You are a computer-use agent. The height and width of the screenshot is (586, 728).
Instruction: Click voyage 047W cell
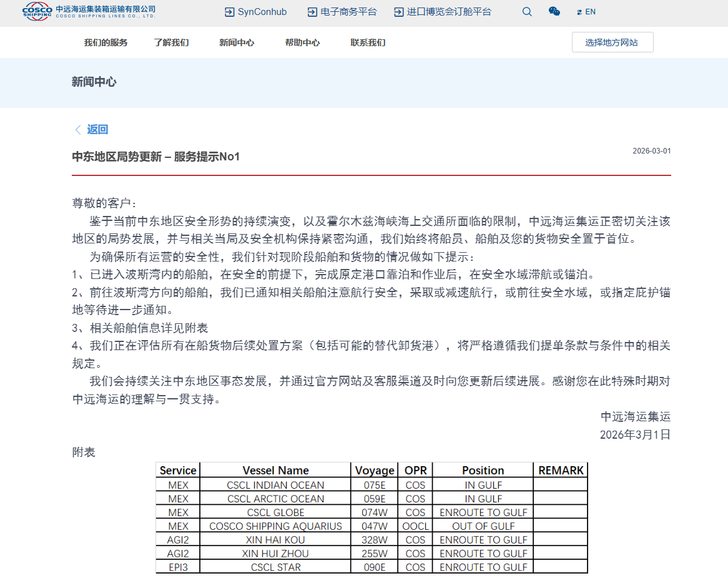pyautogui.click(x=374, y=526)
